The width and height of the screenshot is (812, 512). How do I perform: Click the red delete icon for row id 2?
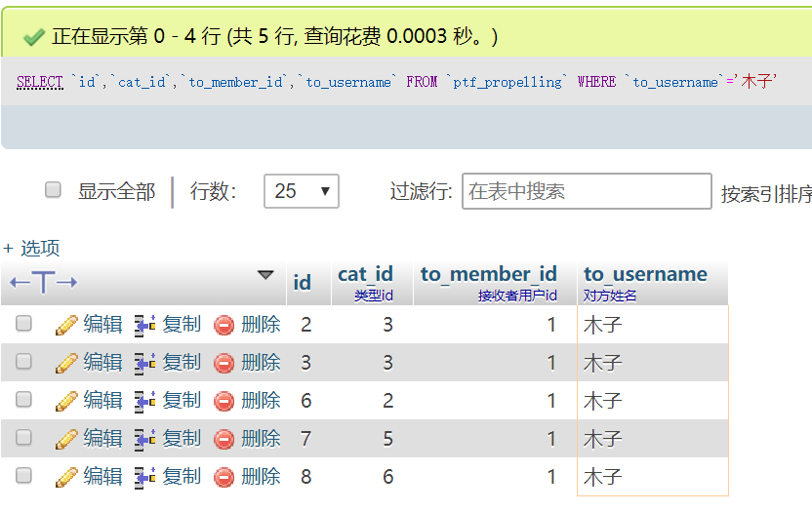coord(224,326)
